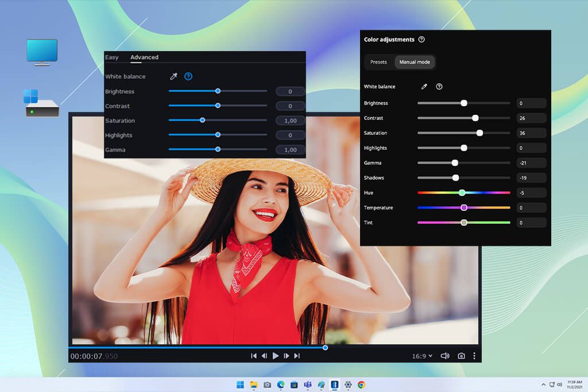Enable Manual mode for color adjustments
The height and width of the screenshot is (392, 588).
(415, 62)
